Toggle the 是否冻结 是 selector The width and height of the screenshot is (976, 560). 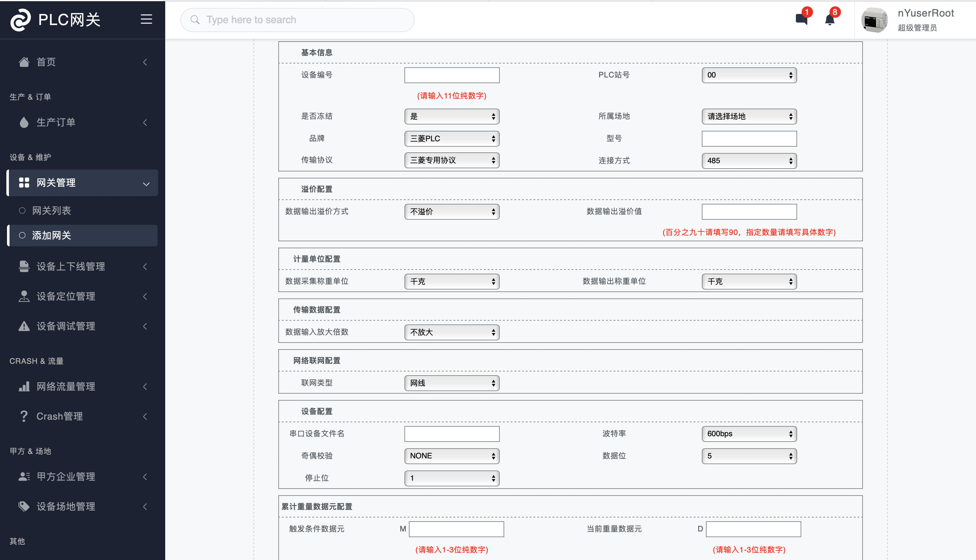452,117
